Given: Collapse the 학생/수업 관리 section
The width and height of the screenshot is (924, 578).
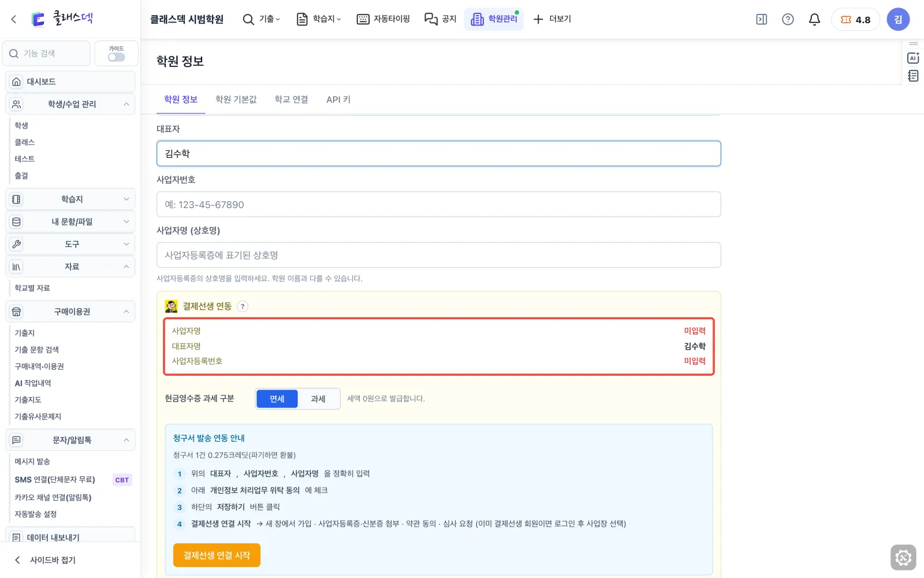Looking at the screenshot, I should 70,104.
